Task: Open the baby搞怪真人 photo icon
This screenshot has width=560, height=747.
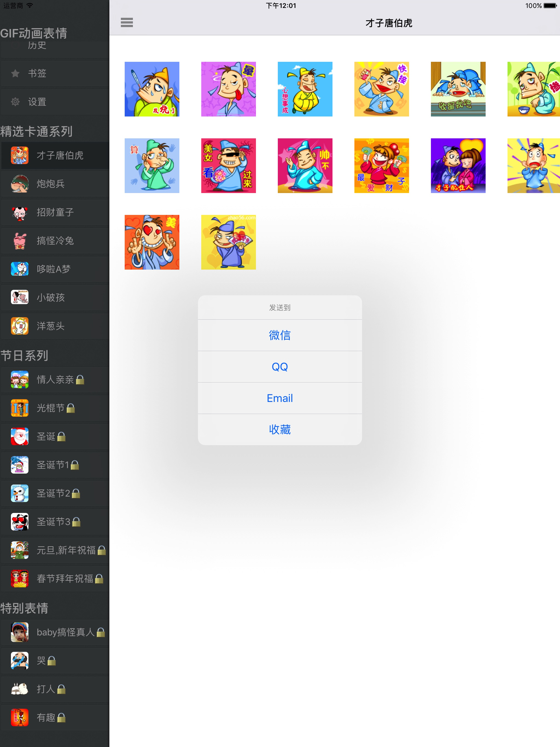Action: [x=20, y=632]
